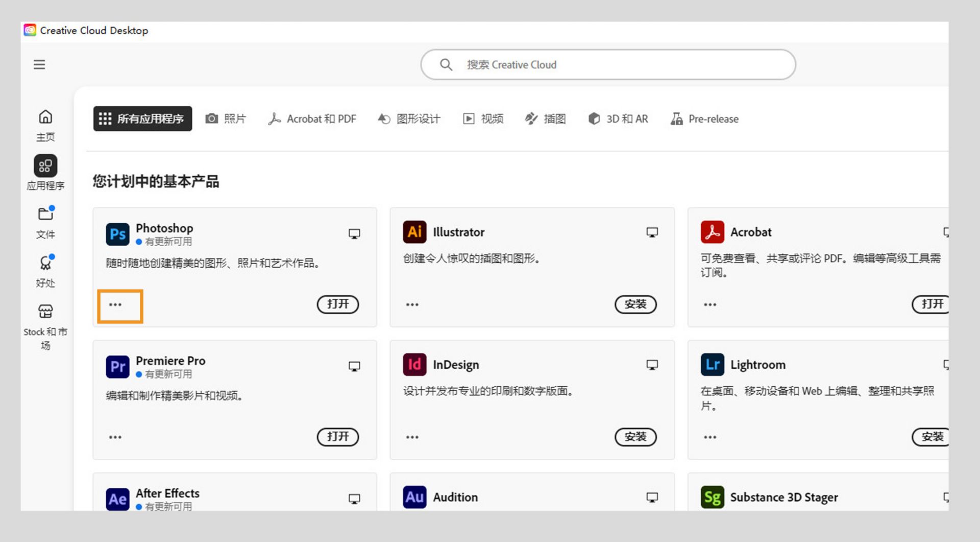This screenshot has height=542, width=980.
Task: Click 安装 to install Lightroom
Action: pyautogui.click(x=930, y=437)
